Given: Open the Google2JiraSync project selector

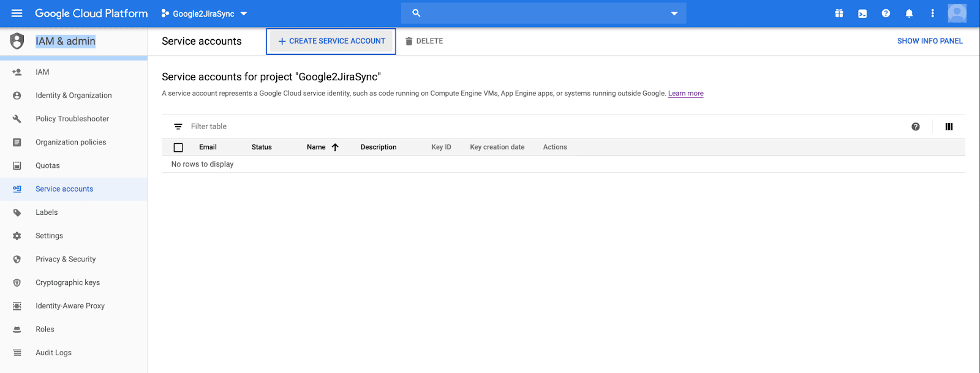Looking at the screenshot, I should pyautogui.click(x=204, y=13).
